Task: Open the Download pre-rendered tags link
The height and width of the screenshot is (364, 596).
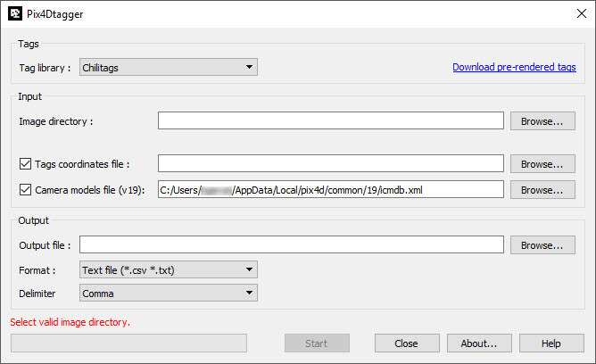Action: (514, 67)
